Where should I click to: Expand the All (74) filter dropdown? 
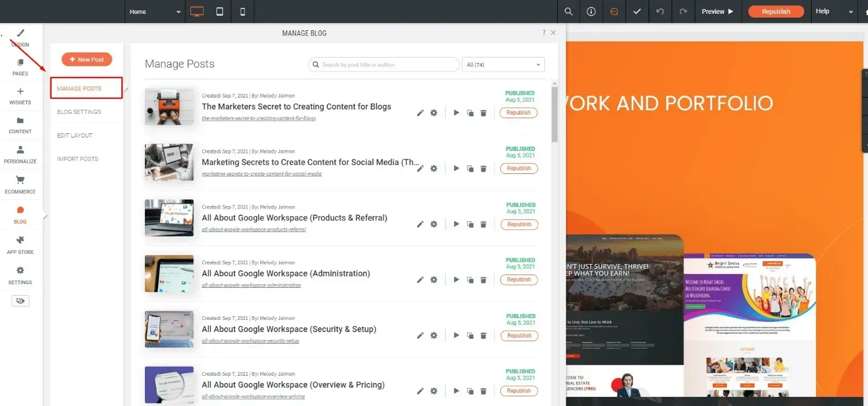pos(503,64)
